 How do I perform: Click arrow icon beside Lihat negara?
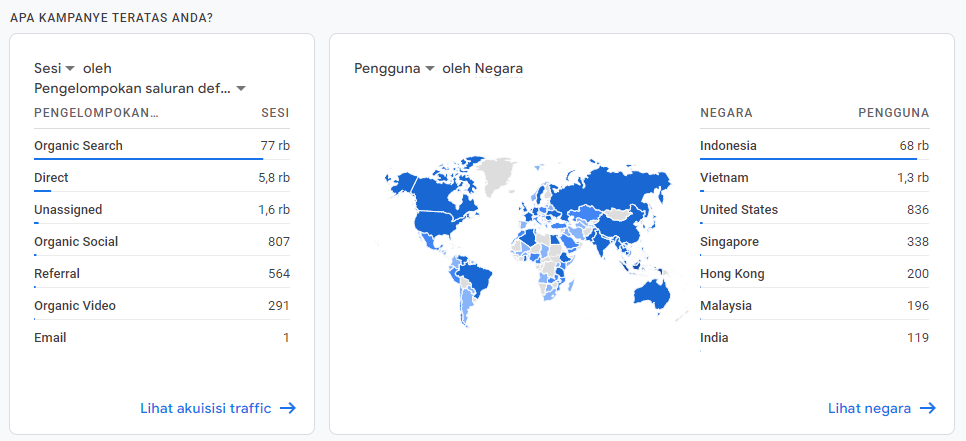928,408
